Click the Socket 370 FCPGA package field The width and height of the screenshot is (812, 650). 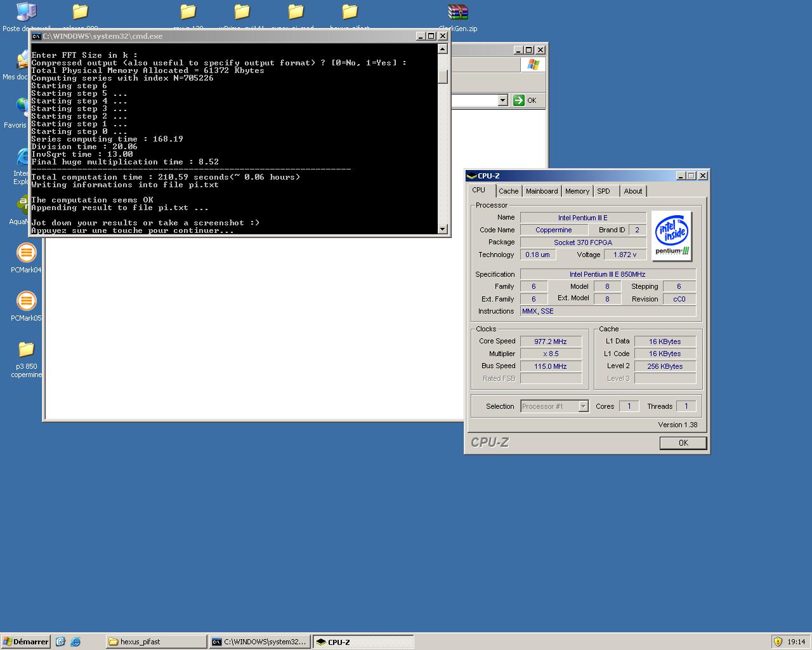[x=583, y=242]
